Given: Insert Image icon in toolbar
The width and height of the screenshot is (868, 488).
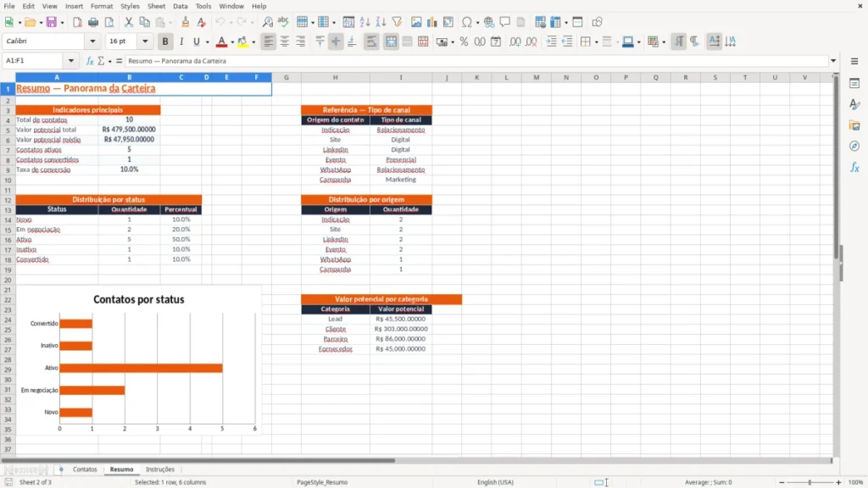Looking at the screenshot, I should (x=416, y=22).
